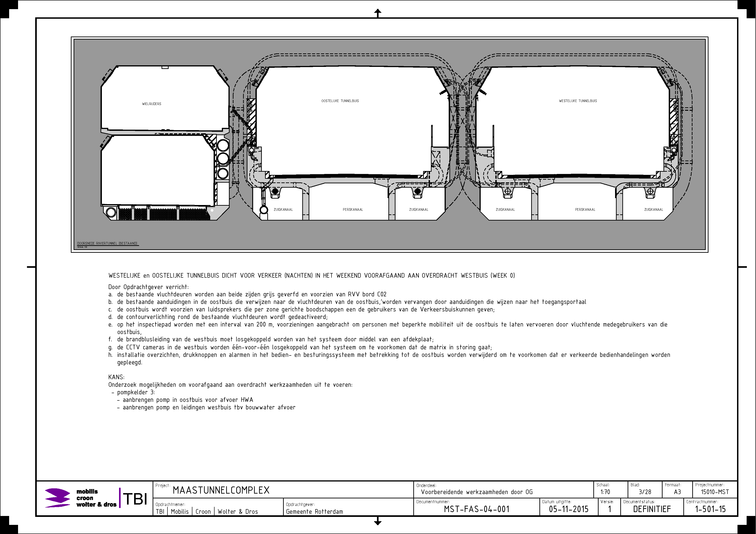
Task: Click the DOORSNEDE RIVIERTUNNEL (BESTAAND) caption
Action: click(107, 243)
